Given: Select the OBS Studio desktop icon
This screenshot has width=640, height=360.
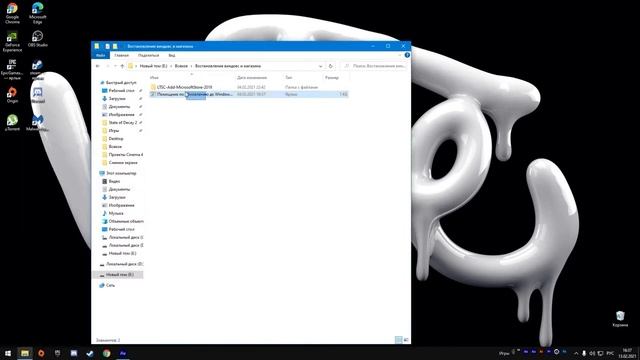Looking at the screenshot, I should point(38,39).
